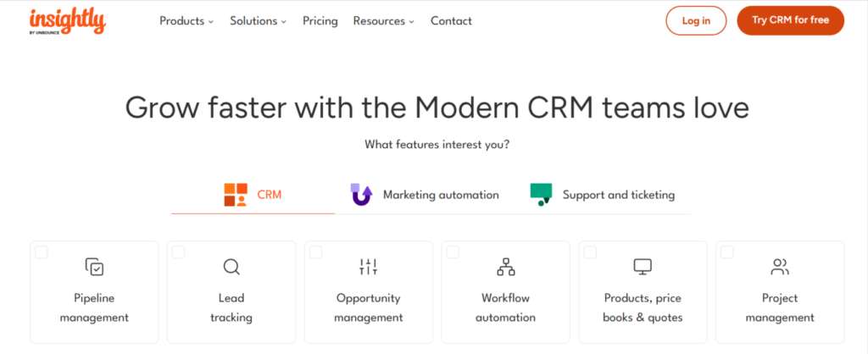The image size is (868, 354).
Task: Switch to the Support and ticketing tab
Action: tap(603, 195)
